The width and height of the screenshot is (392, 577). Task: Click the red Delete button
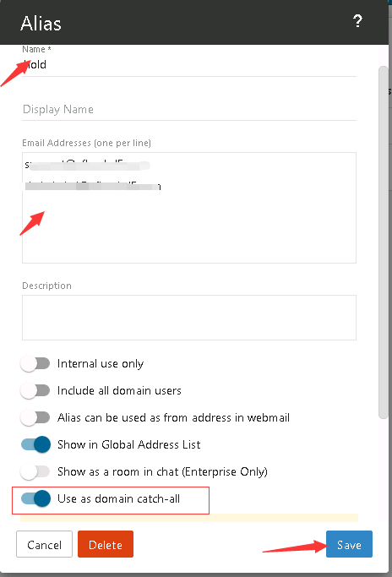pos(106,544)
